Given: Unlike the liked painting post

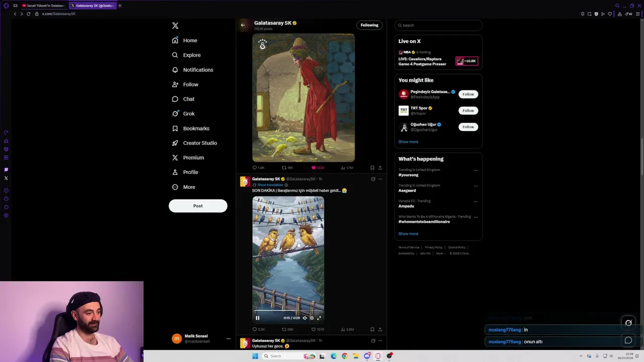Looking at the screenshot, I should point(318,168).
